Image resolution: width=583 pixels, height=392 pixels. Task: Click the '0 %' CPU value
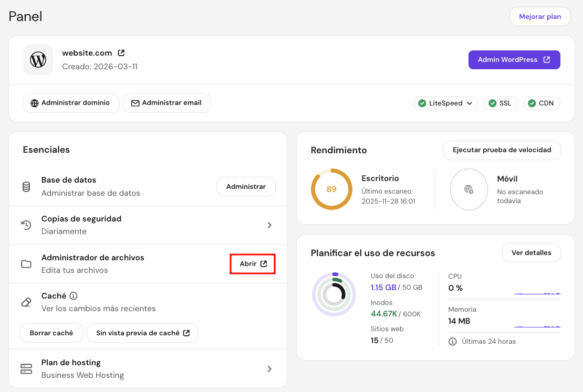coord(455,288)
